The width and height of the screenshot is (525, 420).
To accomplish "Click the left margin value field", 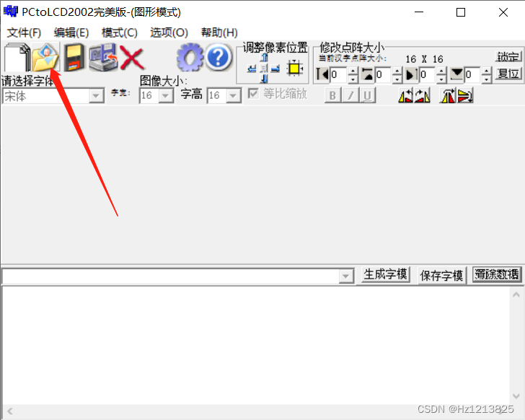I will [339, 74].
